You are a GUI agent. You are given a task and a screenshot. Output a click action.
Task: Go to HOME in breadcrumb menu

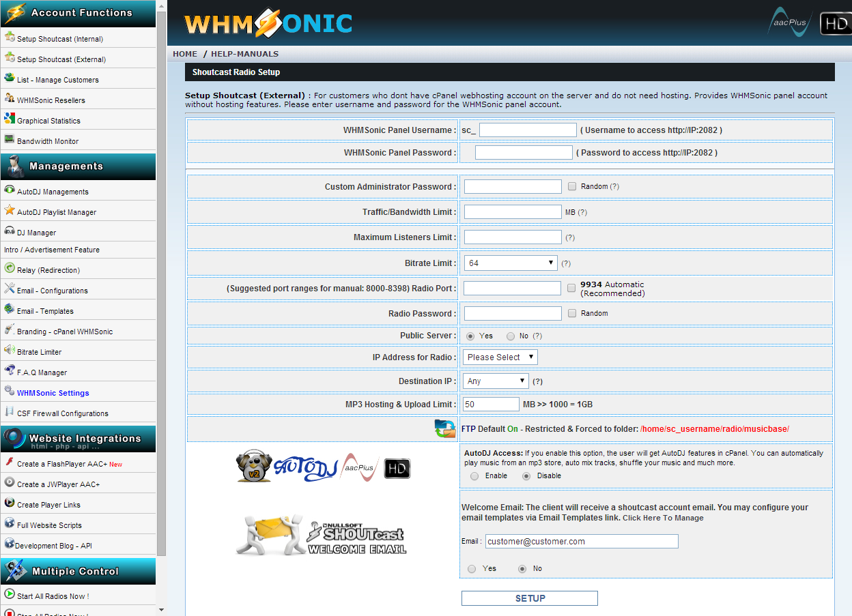point(185,54)
